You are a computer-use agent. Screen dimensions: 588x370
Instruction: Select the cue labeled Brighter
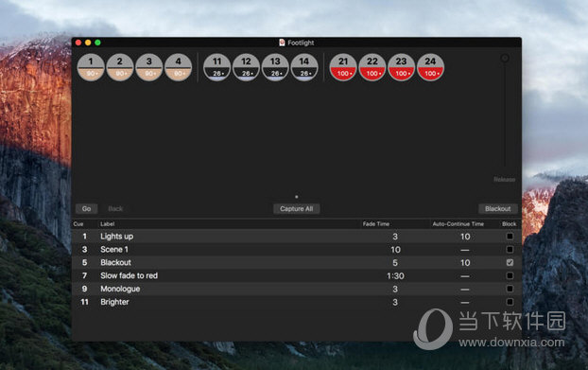coord(114,302)
